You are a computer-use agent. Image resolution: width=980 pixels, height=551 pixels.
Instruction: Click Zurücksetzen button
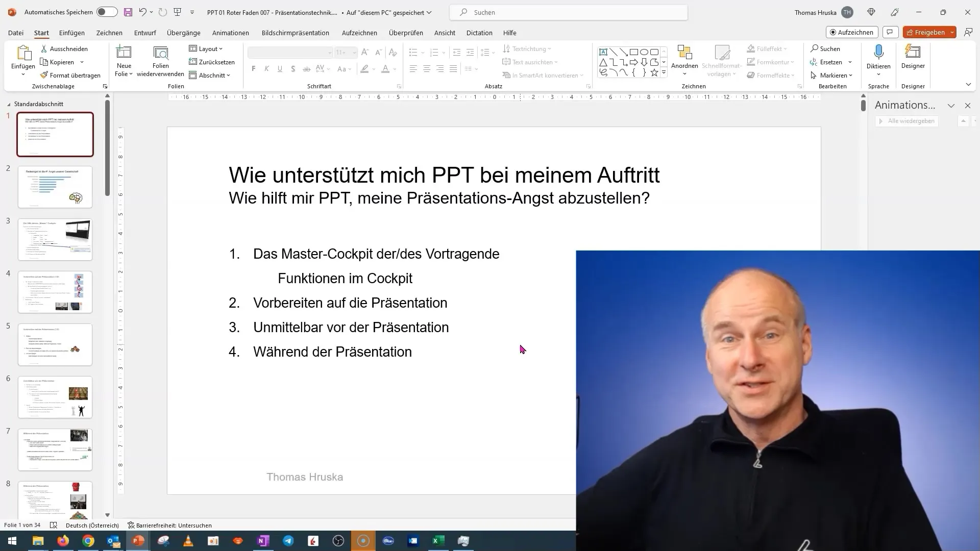point(212,62)
